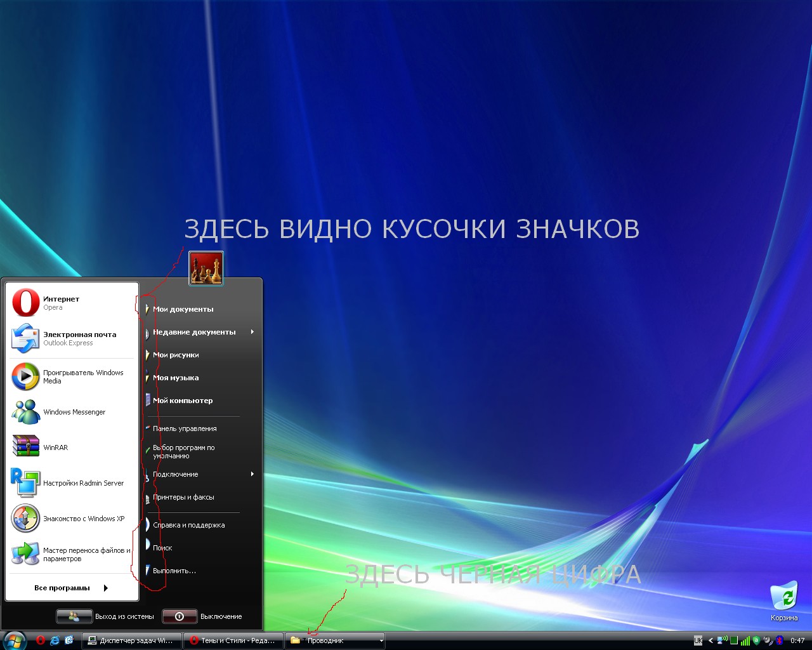
Task: Launch Outlook Express from Электронная почта entry
Action: (x=72, y=338)
